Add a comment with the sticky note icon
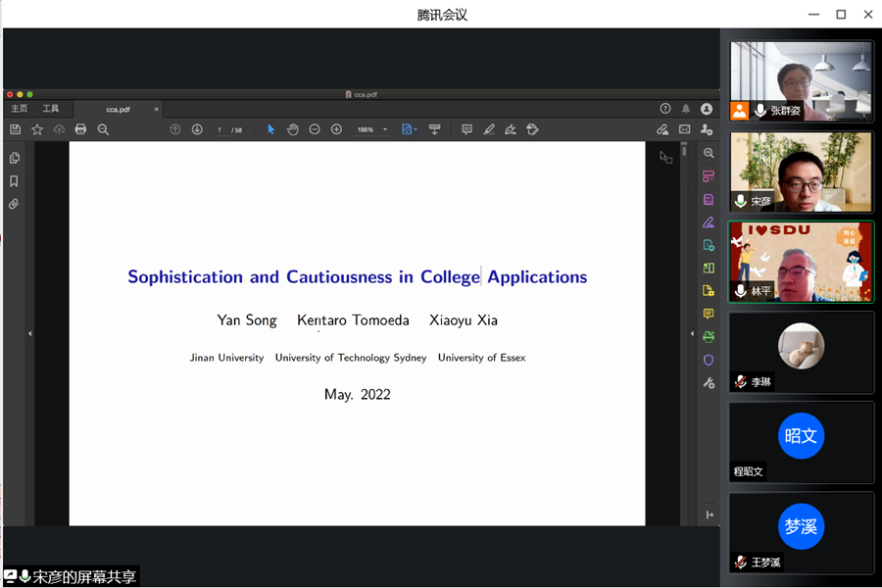Viewport: 882px width, 588px height. [466, 129]
